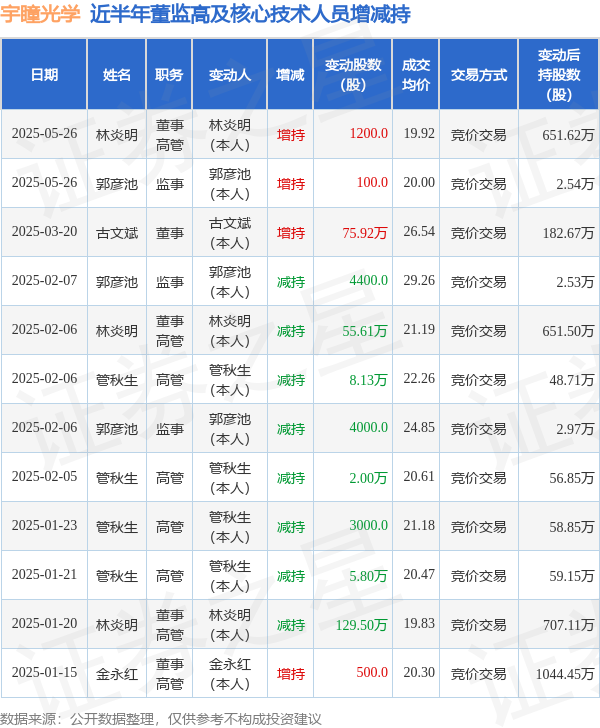Select the holdings value 2.53万
Screen dimensions: 600x728
tap(575, 282)
